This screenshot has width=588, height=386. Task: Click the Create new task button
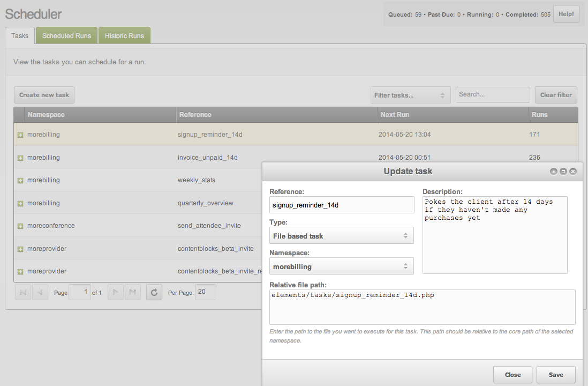click(x=44, y=95)
